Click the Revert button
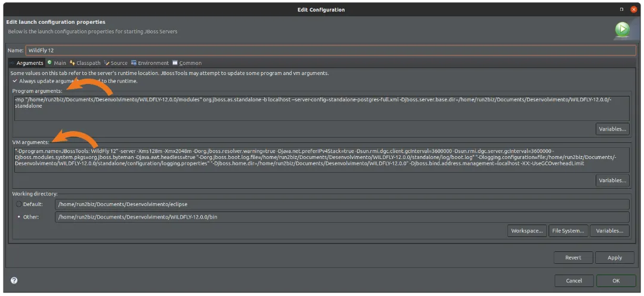The image size is (644, 296). (573, 257)
